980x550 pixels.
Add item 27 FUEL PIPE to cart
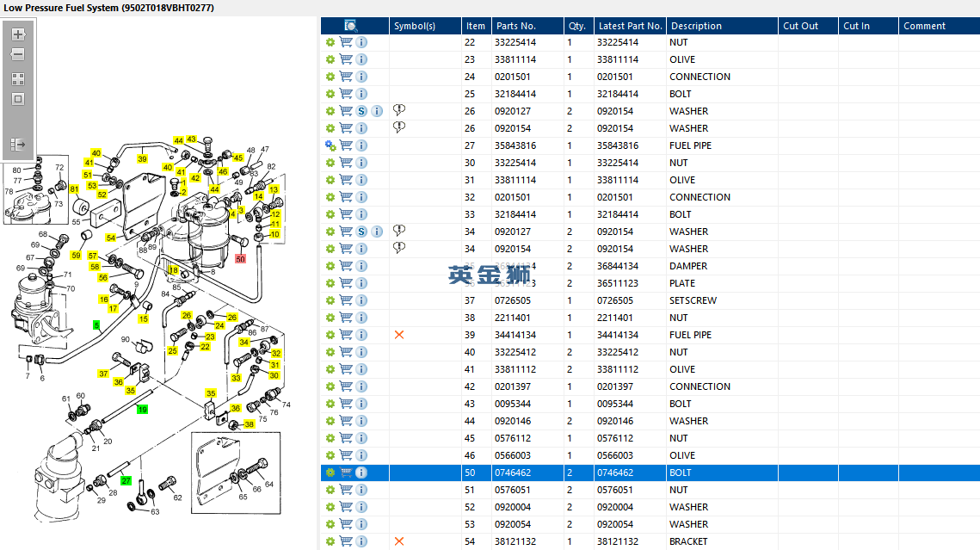346,145
